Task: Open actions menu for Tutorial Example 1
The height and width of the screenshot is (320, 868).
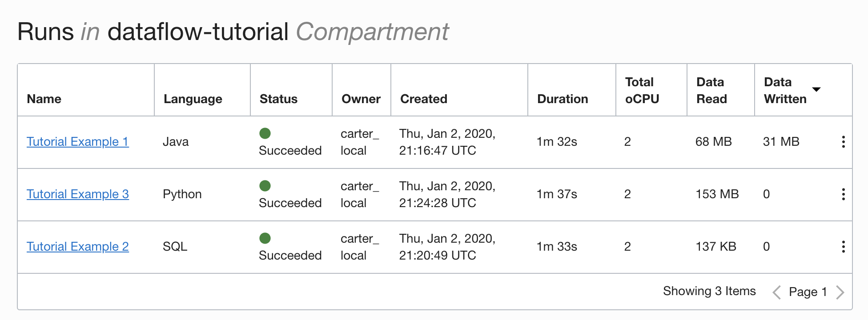Action: (x=843, y=142)
